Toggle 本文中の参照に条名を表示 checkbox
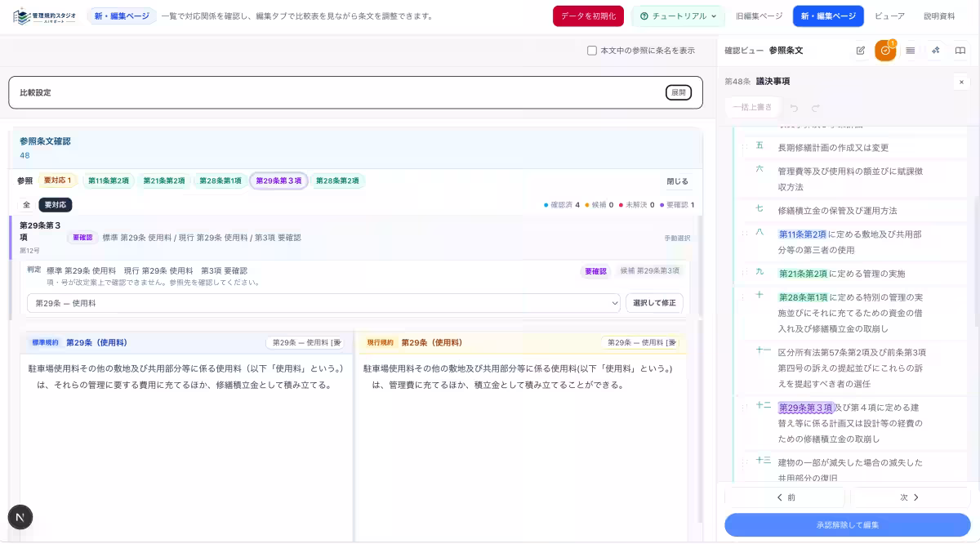This screenshot has width=980, height=544. click(592, 51)
